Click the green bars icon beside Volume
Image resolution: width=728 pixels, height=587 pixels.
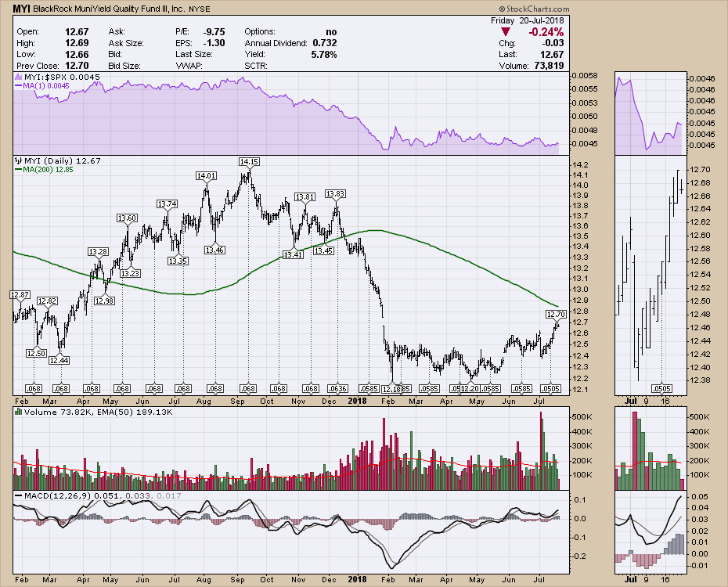[x=19, y=411]
